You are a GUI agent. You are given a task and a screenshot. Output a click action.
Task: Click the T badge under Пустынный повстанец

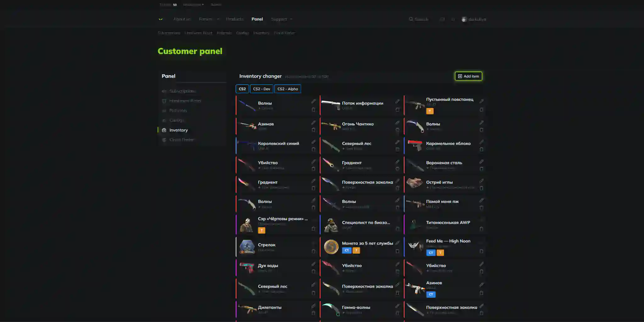pyautogui.click(x=430, y=111)
